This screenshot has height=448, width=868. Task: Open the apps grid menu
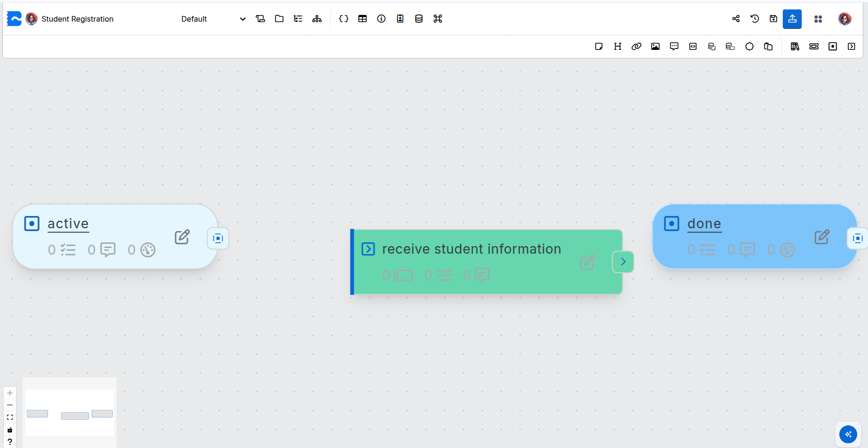click(x=818, y=19)
